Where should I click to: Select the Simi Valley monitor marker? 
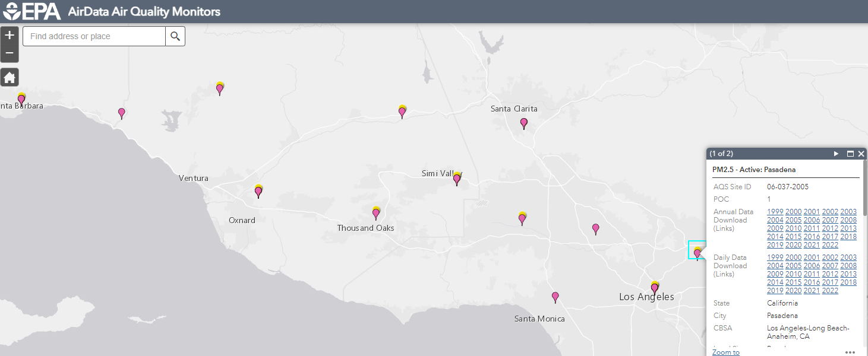pyautogui.click(x=457, y=179)
